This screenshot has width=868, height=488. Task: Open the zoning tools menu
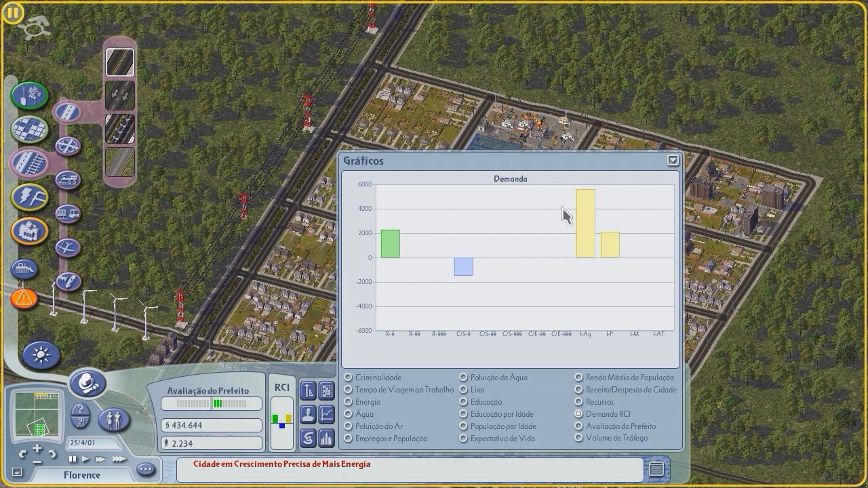(29, 129)
